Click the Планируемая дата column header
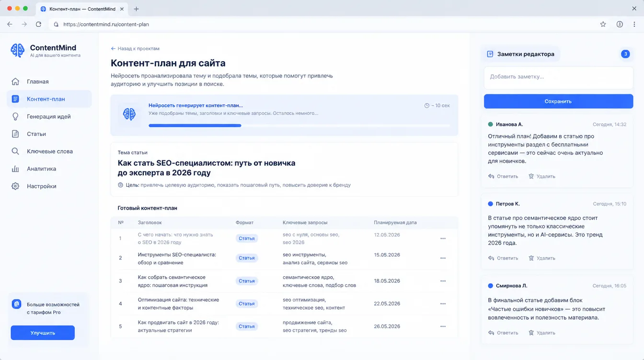The height and width of the screenshot is (360, 644). pyautogui.click(x=395, y=223)
